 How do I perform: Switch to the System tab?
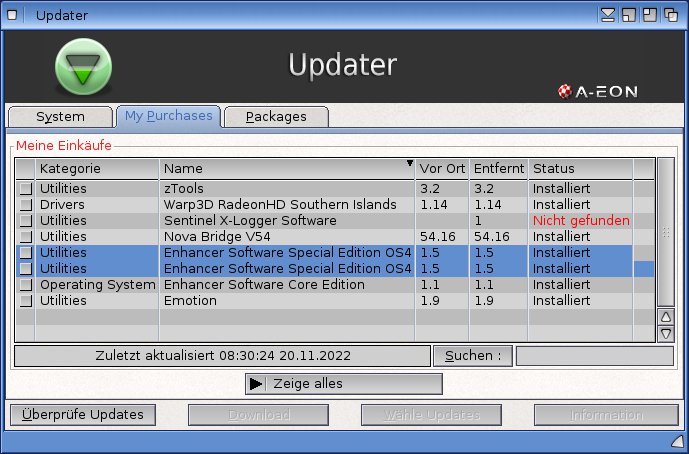60,117
